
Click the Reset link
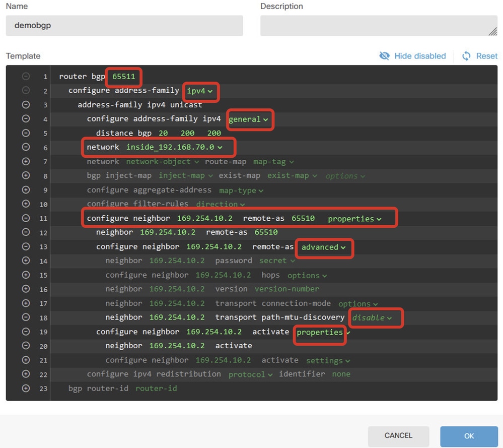[487, 56]
